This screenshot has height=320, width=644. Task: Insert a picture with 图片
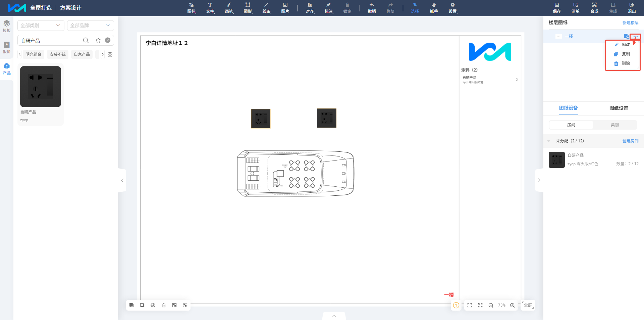coord(285,8)
